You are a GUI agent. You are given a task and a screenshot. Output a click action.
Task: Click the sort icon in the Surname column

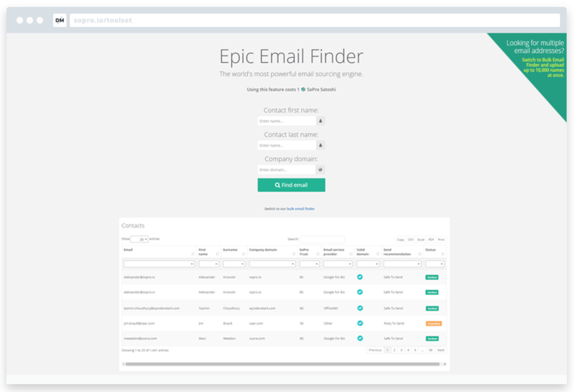pos(243,254)
